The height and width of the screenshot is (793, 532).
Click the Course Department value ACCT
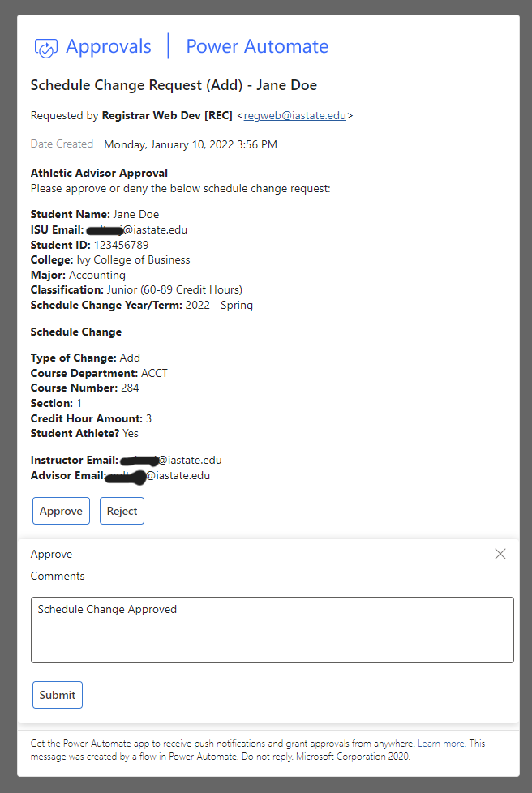coord(154,373)
